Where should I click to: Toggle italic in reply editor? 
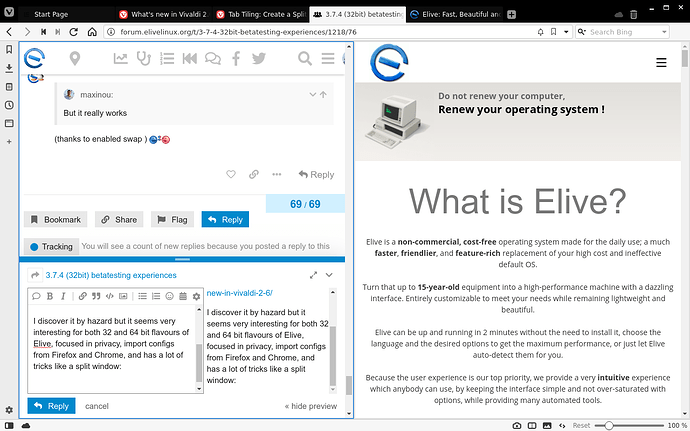coord(63,296)
